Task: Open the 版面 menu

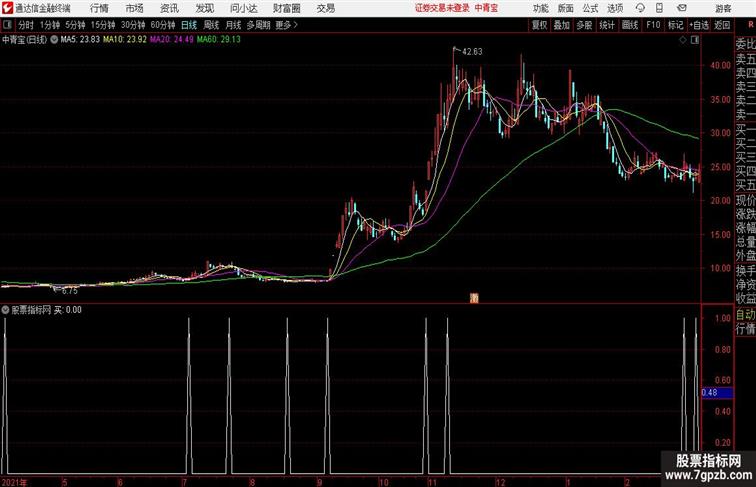Action: point(566,8)
